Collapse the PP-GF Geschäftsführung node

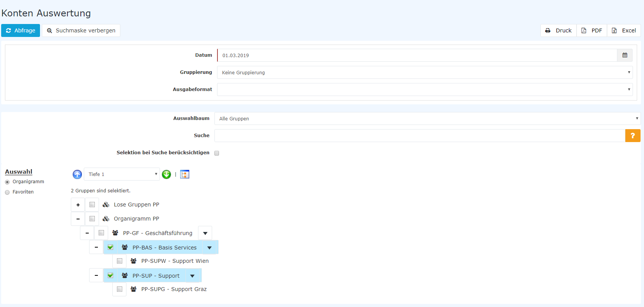tap(87, 233)
